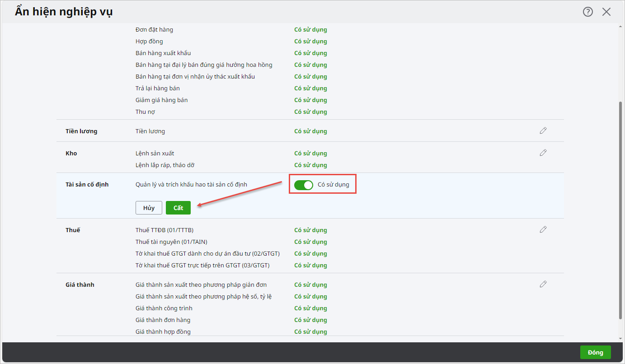Image resolution: width=625 pixels, height=364 pixels.
Task: Close the Ẩn hiện nghiệp vụ dialog
Action: tap(606, 12)
